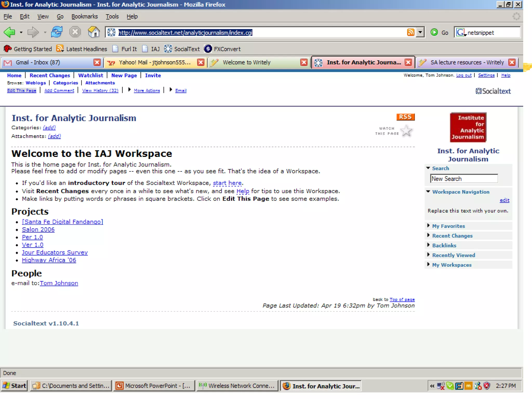Click into the New Search field

[x=464, y=179]
